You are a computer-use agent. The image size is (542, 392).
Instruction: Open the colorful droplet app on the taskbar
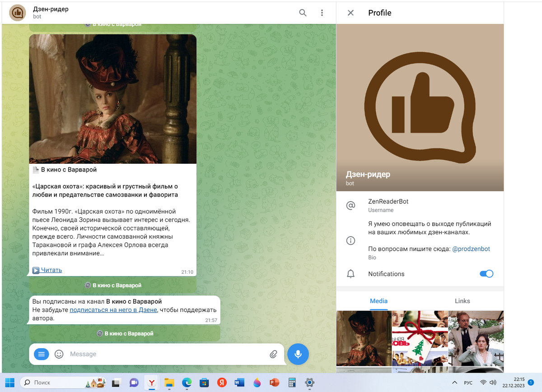point(257,383)
